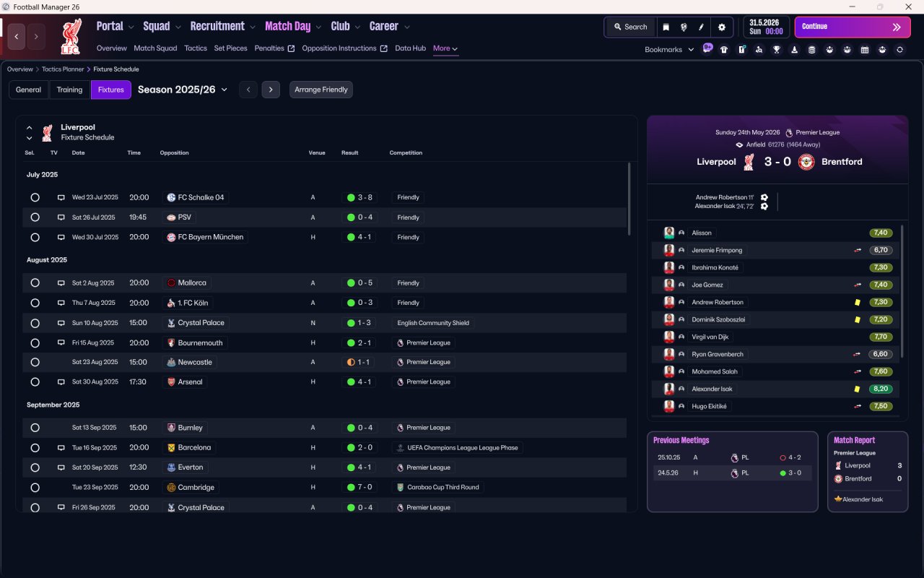Expand the Match Day menu dropdown arrow
This screenshot has width=924, height=578.
[x=318, y=27]
